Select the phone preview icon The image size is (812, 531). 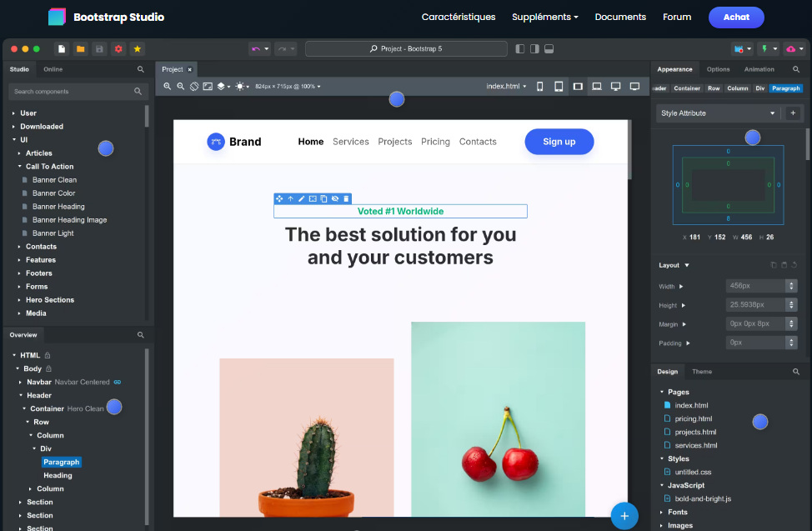[x=539, y=86]
